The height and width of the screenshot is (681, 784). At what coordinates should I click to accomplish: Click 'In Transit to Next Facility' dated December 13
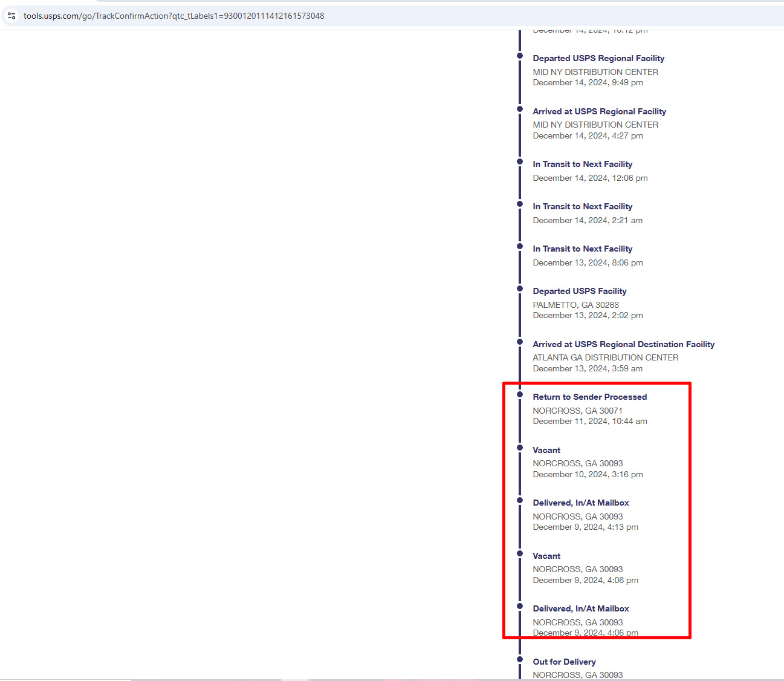coord(583,249)
